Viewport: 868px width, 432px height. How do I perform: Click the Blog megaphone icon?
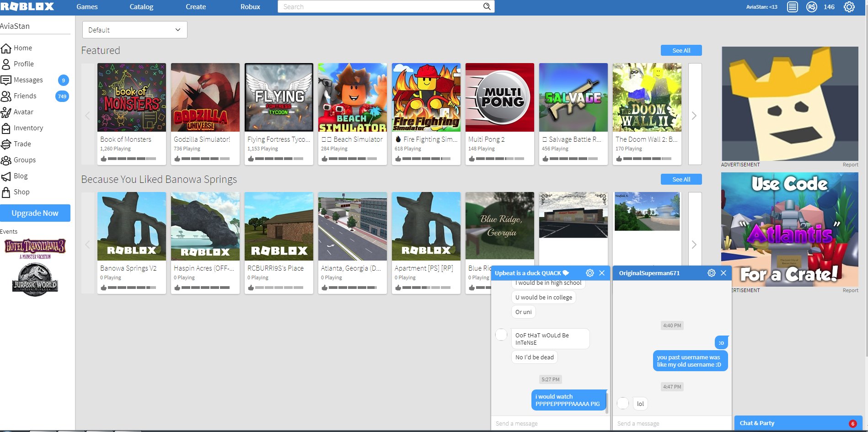(x=6, y=176)
